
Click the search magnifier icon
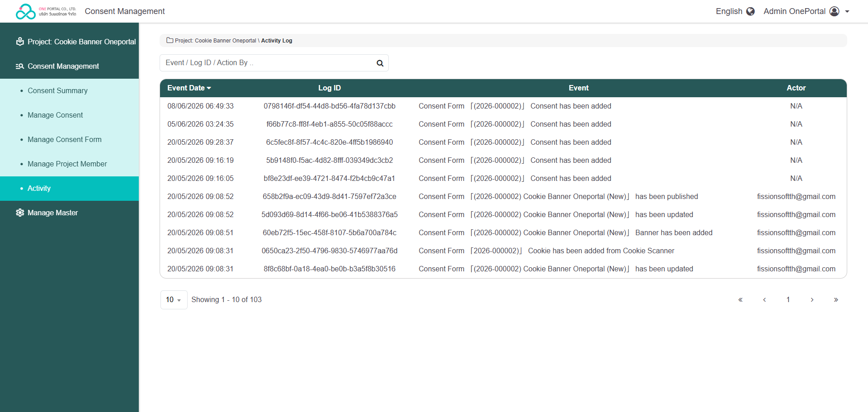(x=380, y=63)
